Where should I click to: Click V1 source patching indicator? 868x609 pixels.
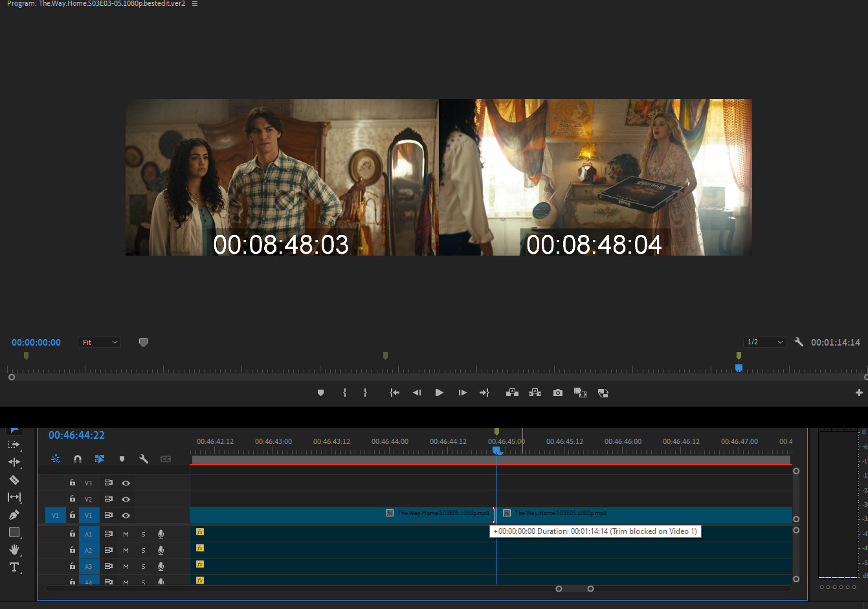click(x=55, y=515)
